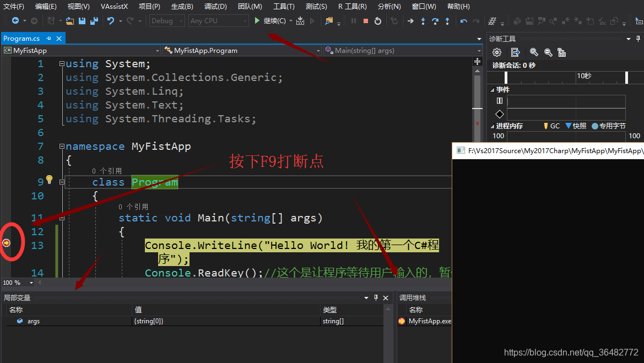The width and height of the screenshot is (644, 363).
Task: Pin the Locals panel
Action: [x=376, y=297]
